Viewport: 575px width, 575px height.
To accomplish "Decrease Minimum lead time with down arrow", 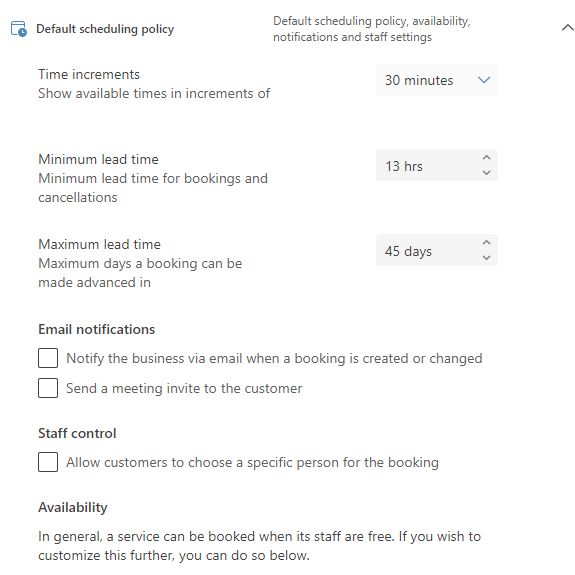I will pos(486,172).
